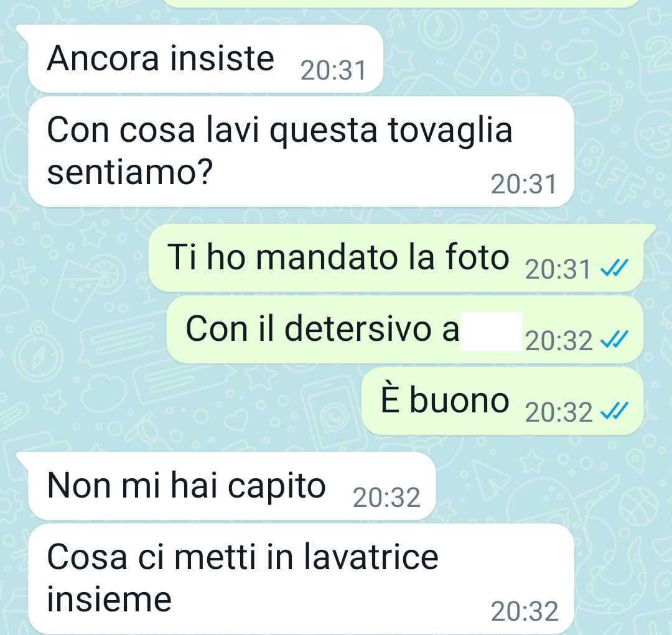672x635 pixels.
Task: Click the white redacted box in detersivo message
Action: tap(491, 331)
